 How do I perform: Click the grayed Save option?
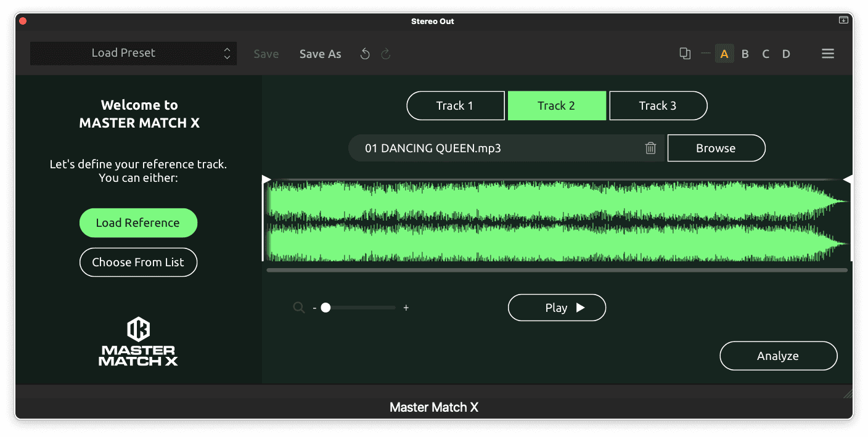266,54
